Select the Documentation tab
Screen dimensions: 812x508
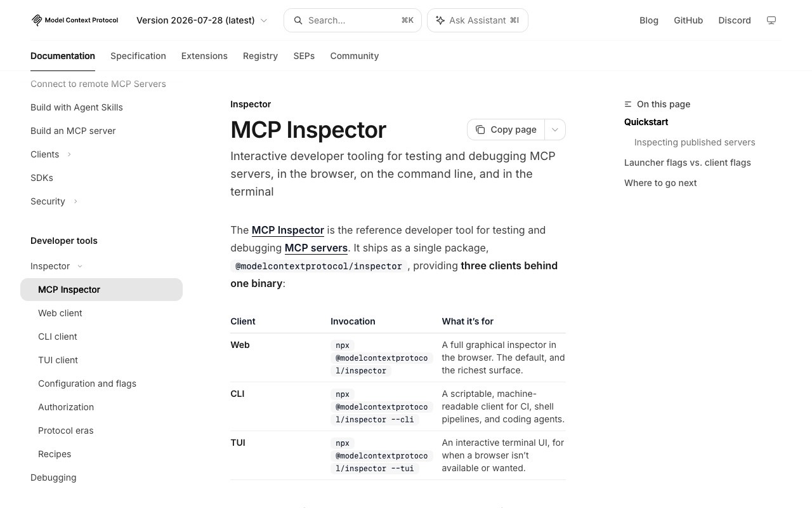point(63,56)
